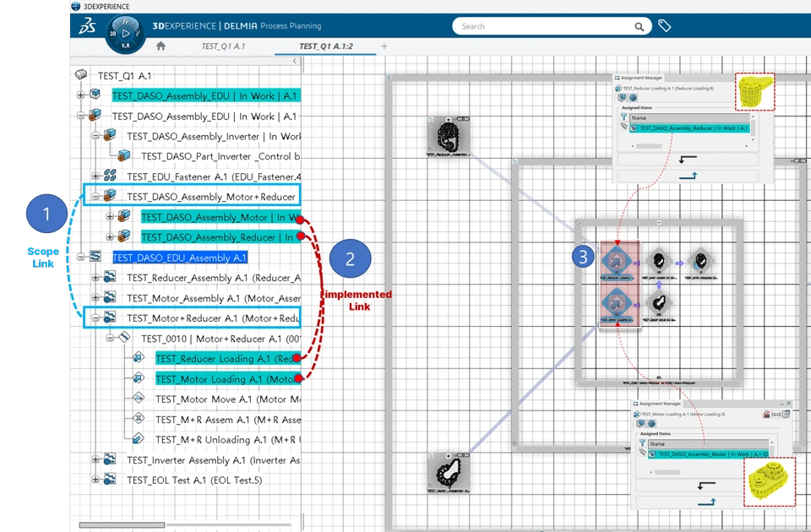Click TEST_M+R Unloading operation icon
The width and height of the screenshot is (811, 532).
click(x=138, y=439)
